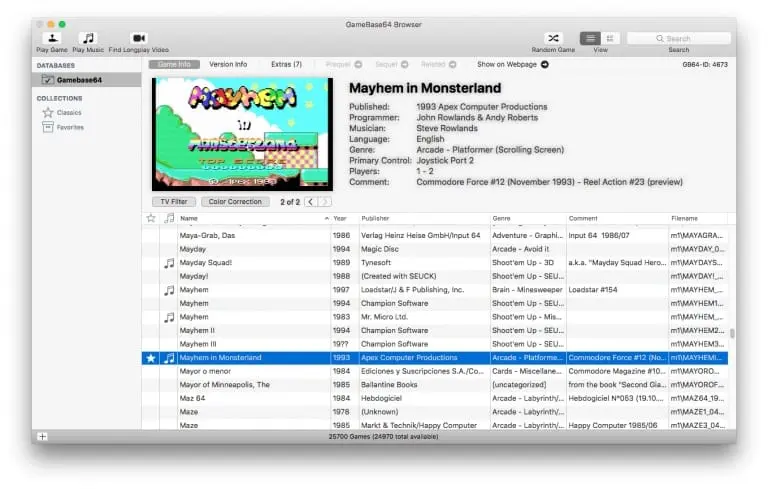Select Mayor of Minneapolis, The row
Image resolution: width=768 pixels, height=489 pixels.
(x=435, y=385)
